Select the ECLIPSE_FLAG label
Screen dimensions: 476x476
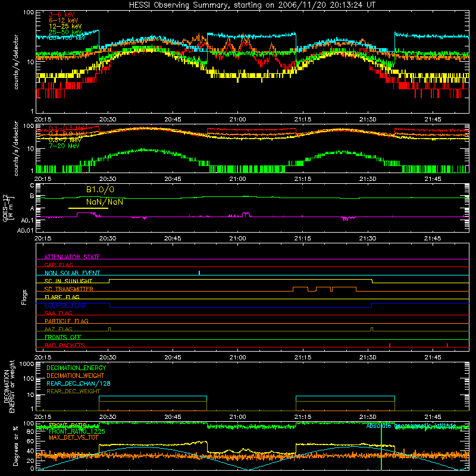click(x=65, y=305)
